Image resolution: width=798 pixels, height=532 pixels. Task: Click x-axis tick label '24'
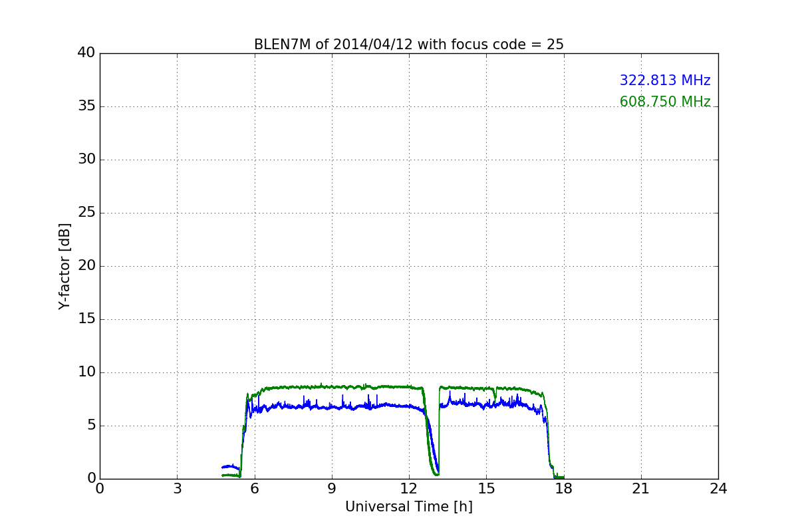tap(718, 489)
